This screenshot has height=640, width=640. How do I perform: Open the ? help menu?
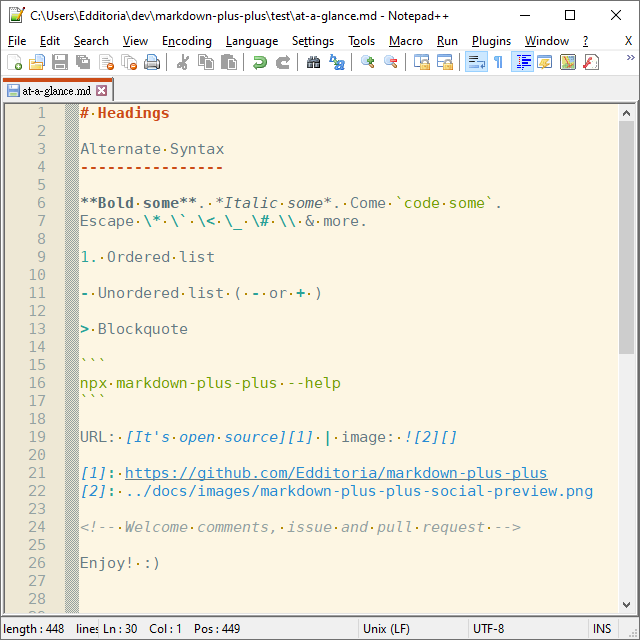[x=585, y=41]
